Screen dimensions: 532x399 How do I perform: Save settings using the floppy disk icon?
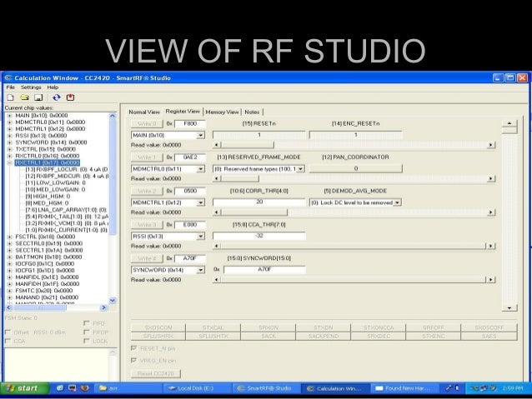(x=38, y=97)
